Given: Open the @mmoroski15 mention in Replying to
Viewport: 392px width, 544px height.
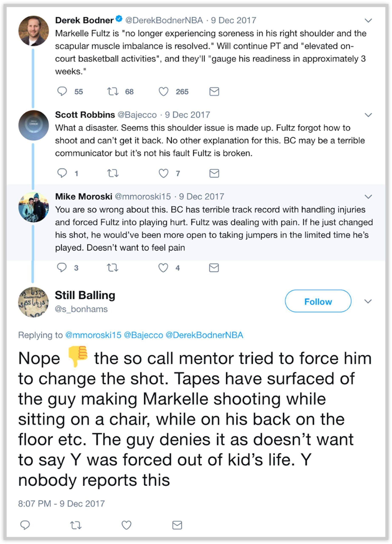Looking at the screenshot, I should [x=93, y=335].
